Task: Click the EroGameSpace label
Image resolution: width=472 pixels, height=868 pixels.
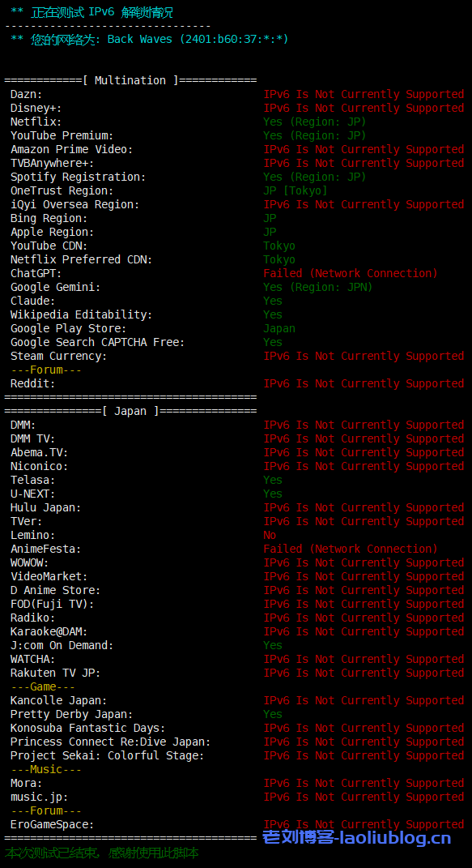Action: tap(53, 825)
